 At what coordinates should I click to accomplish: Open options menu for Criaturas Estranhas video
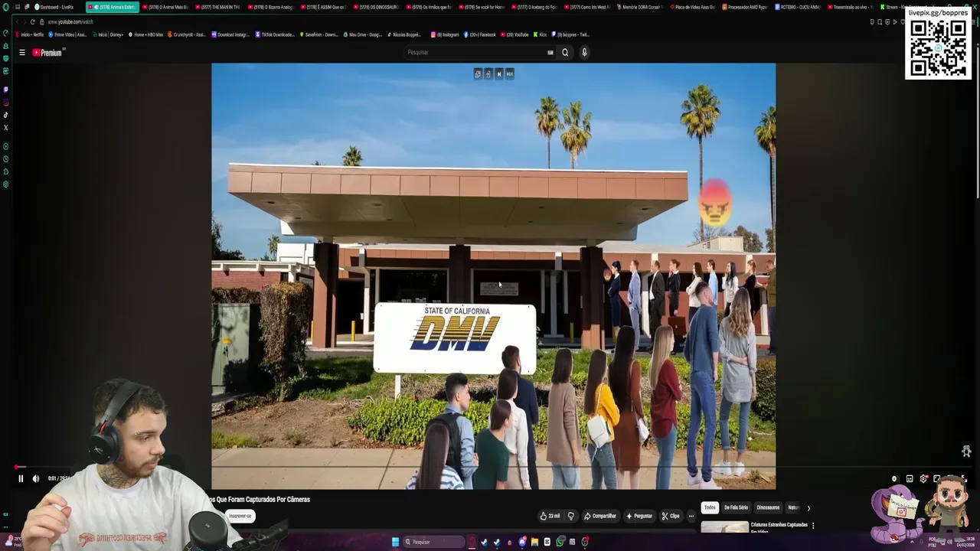[813, 526]
